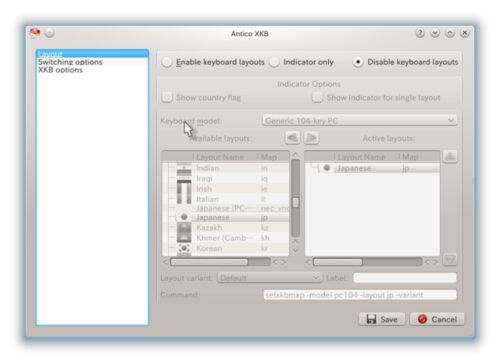Open Layout variant Default dropdown
Image resolution: width=500 pixels, height=363 pixels.
pyautogui.click(x=269, y=278)
